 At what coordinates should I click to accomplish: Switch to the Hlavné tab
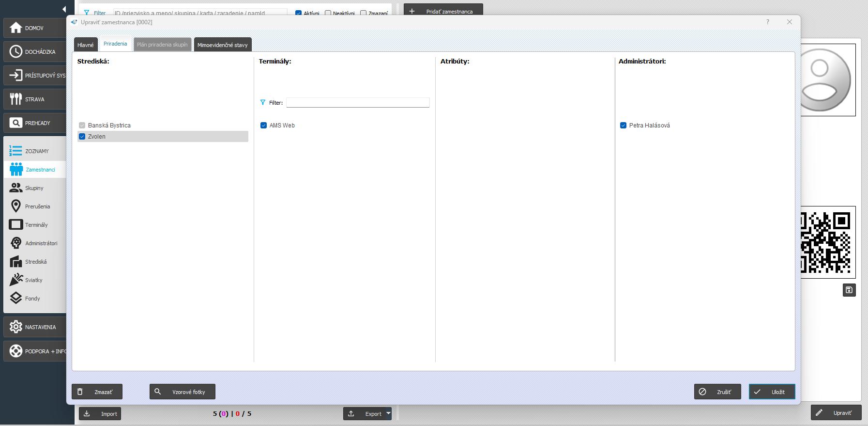pos(86,45)
